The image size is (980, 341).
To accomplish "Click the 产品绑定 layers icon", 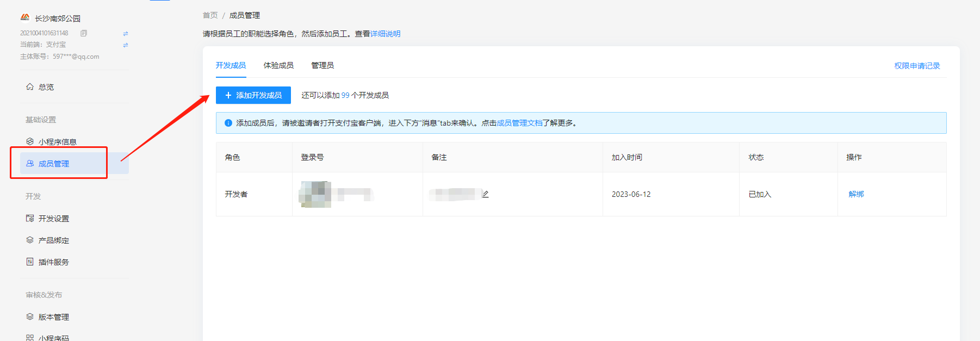I will click(30, 240).
